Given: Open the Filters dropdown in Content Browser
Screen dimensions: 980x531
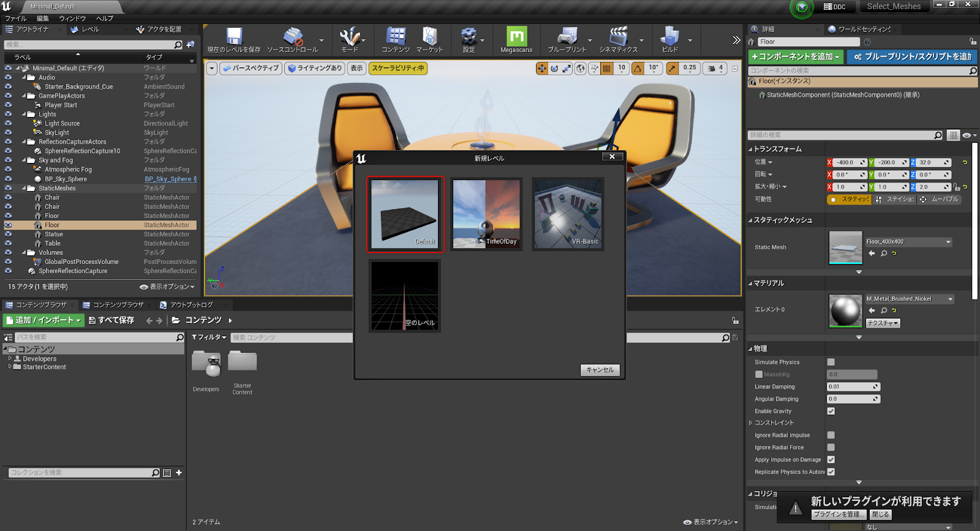Looking at the screenshot, I should click(x=209, y=337).
